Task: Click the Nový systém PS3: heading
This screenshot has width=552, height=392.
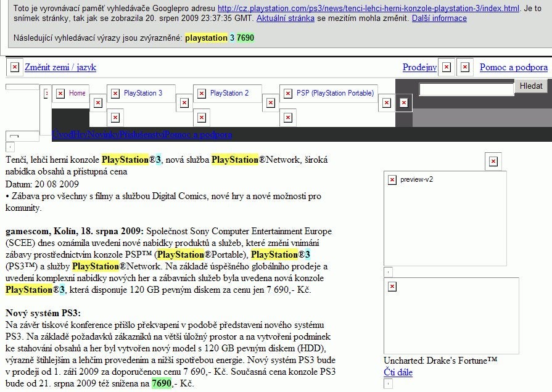Action: 43,313
